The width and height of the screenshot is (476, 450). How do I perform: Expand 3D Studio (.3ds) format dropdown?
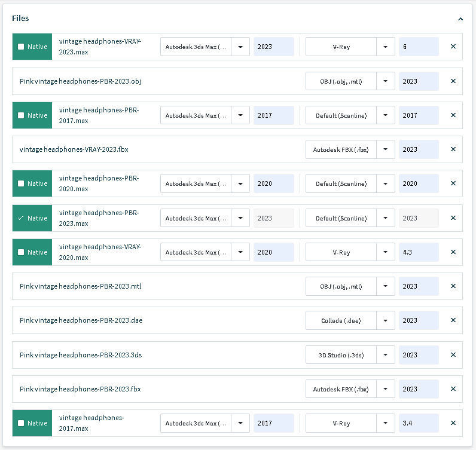386,355
